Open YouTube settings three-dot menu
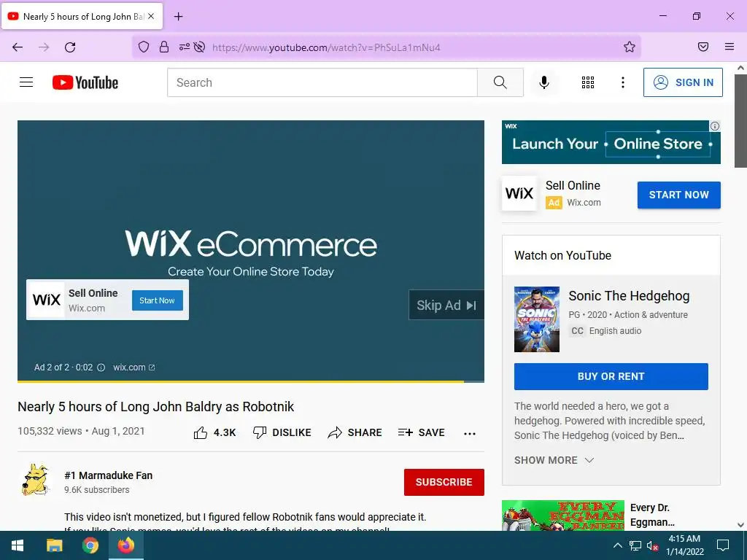 click(623, 82)
